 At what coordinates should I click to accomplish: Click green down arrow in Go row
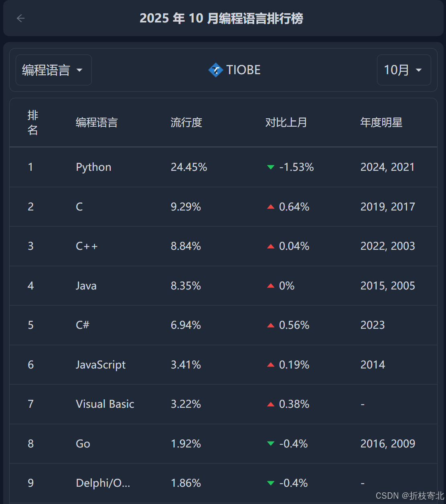[x=271, y=444]
